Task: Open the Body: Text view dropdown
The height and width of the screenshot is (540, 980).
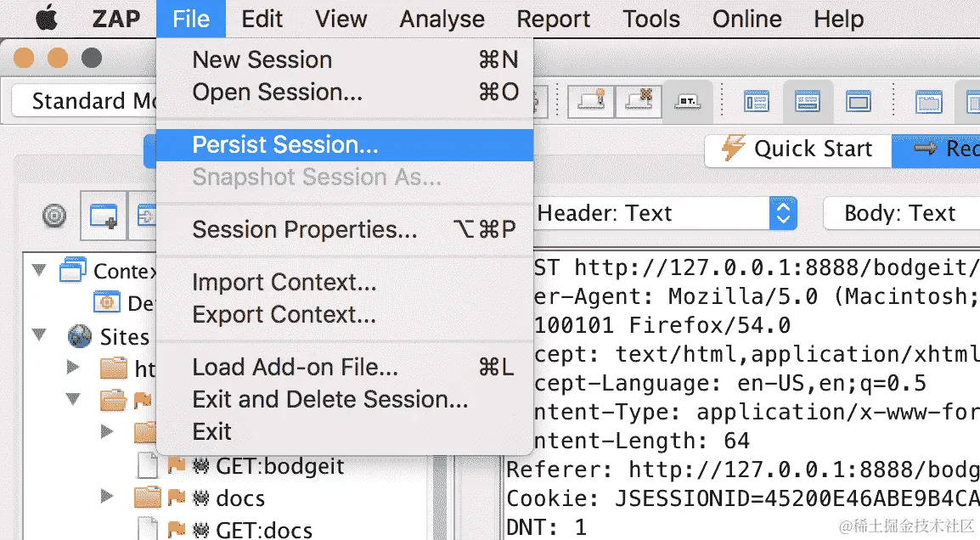Action: 901,214
